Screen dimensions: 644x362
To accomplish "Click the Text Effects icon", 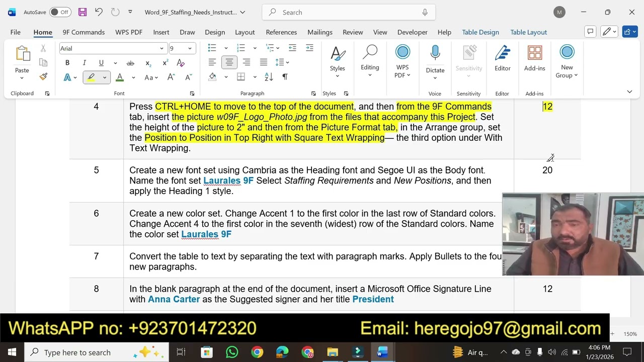I will [67, 77].
